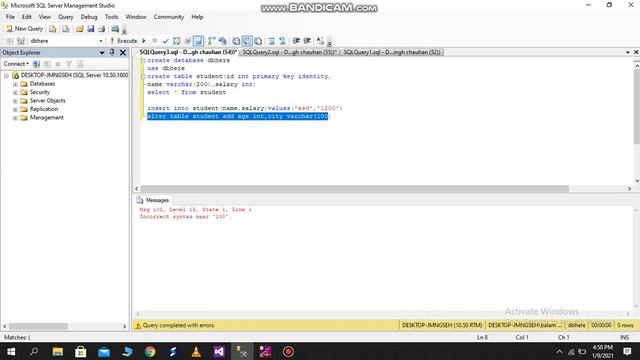The height and width of the screenshot is (360, 640).
Task: Click the Results to Text icon
Action: [x=236, y=41]
